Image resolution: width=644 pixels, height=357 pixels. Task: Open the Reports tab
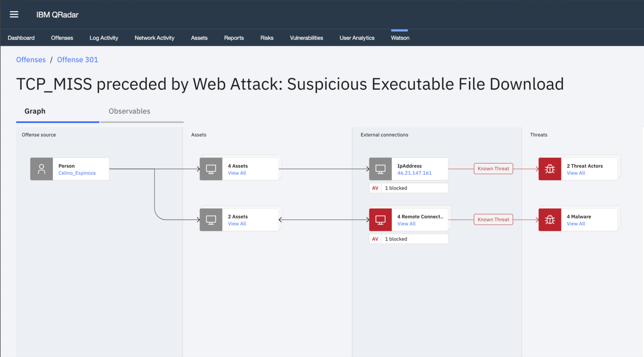click(x=234, y=38)
